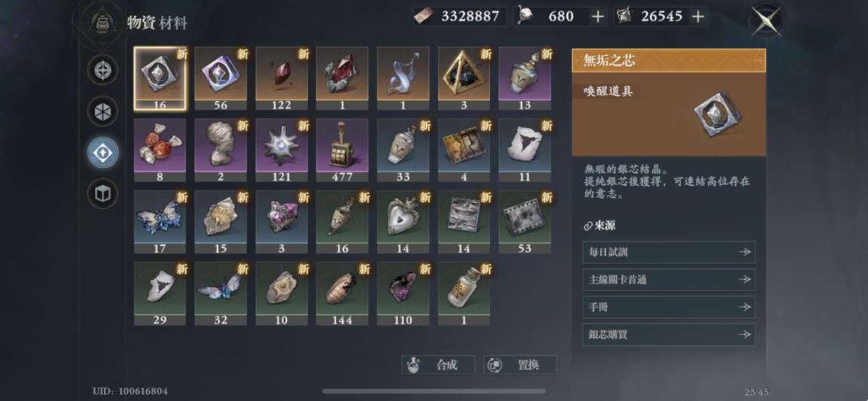868x401 pixels.
Task: Select the box-shaped bottom sidebar category
Action: [103, 193]
